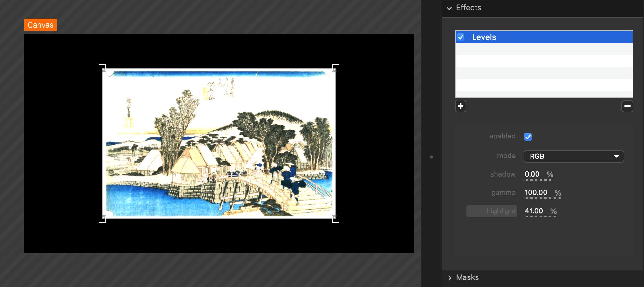Select the woodblock print image on canvas
644x287 pixels.
(x=219, y=143)
